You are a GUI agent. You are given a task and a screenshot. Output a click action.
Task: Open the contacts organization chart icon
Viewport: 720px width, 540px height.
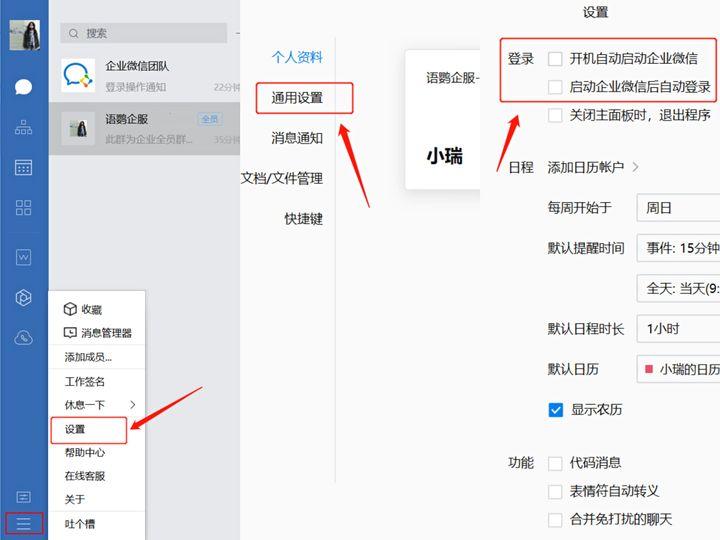pos(23,127)
